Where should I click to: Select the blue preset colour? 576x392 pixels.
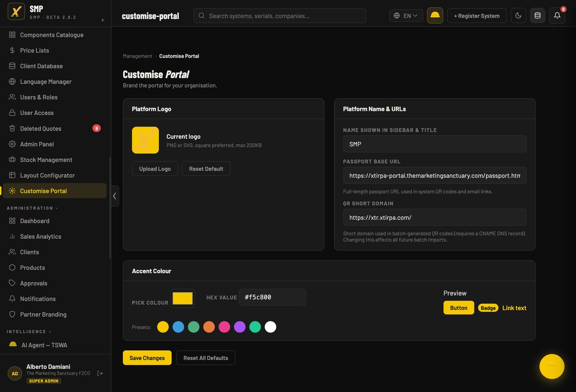[178, 327]
